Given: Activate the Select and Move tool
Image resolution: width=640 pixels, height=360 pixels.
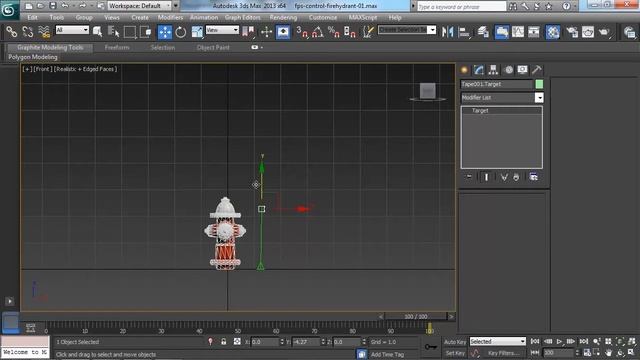Looking at the screenshot, I should pyautogui.click(x=165, y=31).
